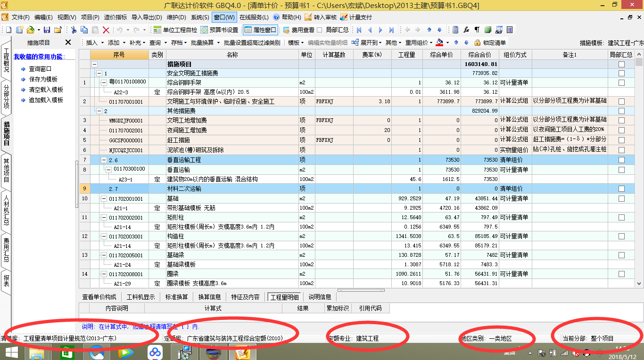Click the red Delete X icon
The image size is (644, 360).
(106, 30)
